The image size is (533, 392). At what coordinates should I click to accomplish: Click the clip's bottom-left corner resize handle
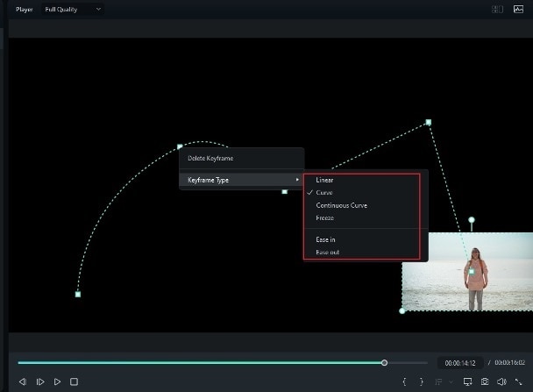[x=402, y=310]
